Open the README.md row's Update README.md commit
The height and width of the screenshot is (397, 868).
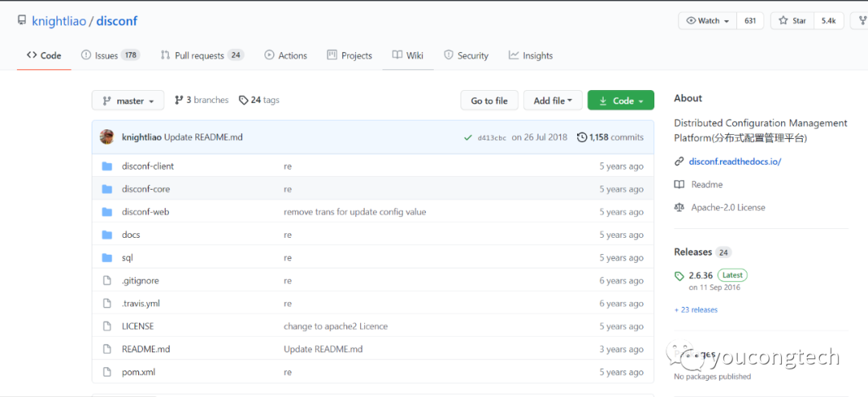click(323, 350)
